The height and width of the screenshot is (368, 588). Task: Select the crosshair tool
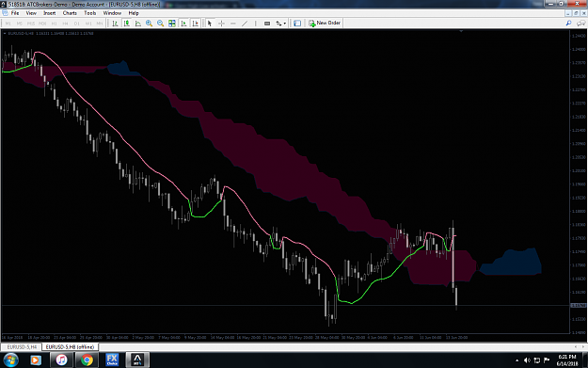tap(221, 24)
